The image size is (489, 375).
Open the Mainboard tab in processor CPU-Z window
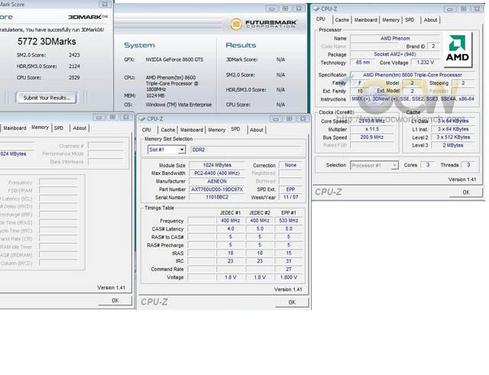click(365, 20)
